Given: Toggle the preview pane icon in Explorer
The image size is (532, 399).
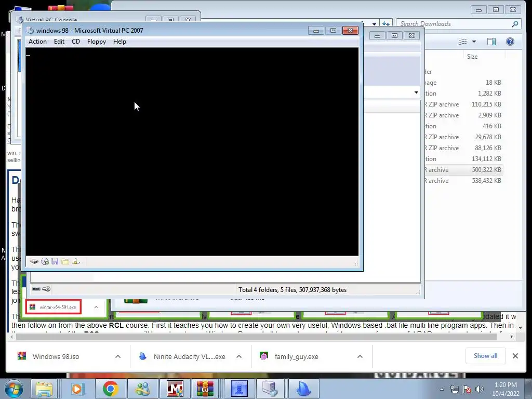Looking at the screenshot, I should click(x=491, y=42).
